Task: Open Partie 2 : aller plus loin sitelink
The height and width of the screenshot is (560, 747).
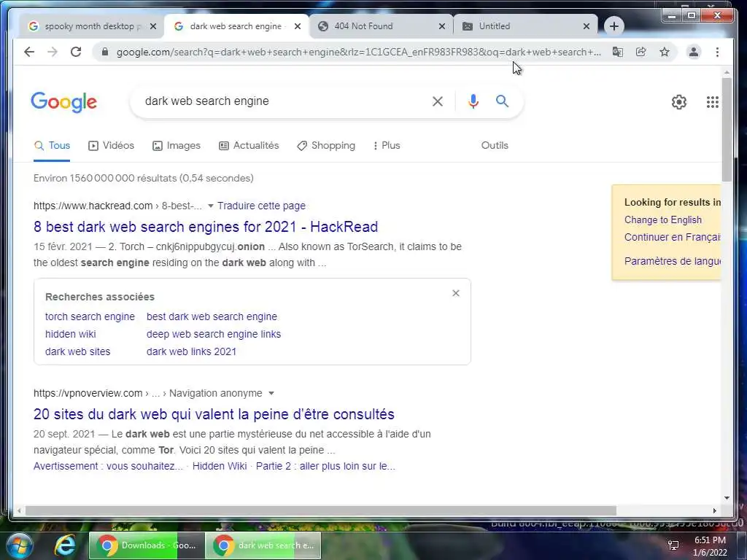Action: point(326,466)
